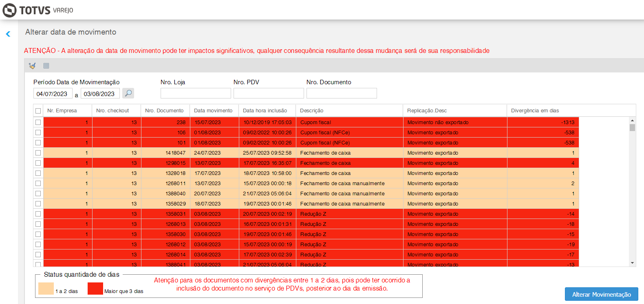Click inclusion timestamp 18/07/2023 10:58:00
Viewport: 644px width, 304px height.
coord(267,173)
